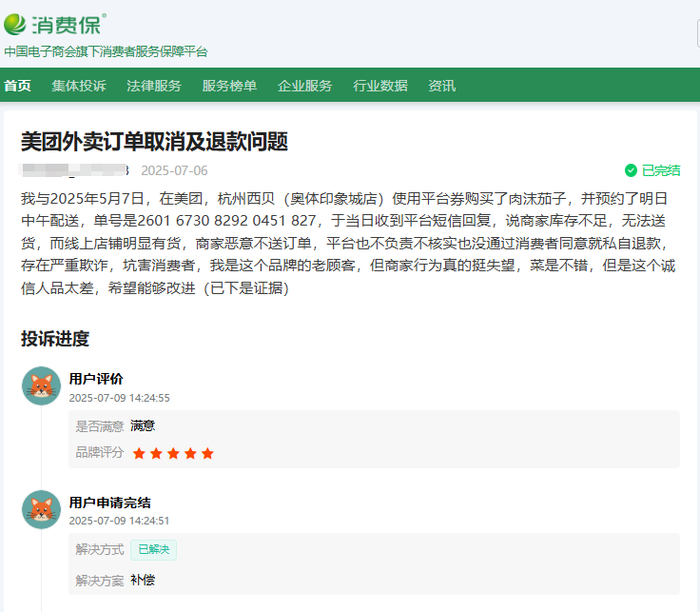Click the green check icon beside 已完结
The height and width of the screenshot is (612, 700).
631,170
